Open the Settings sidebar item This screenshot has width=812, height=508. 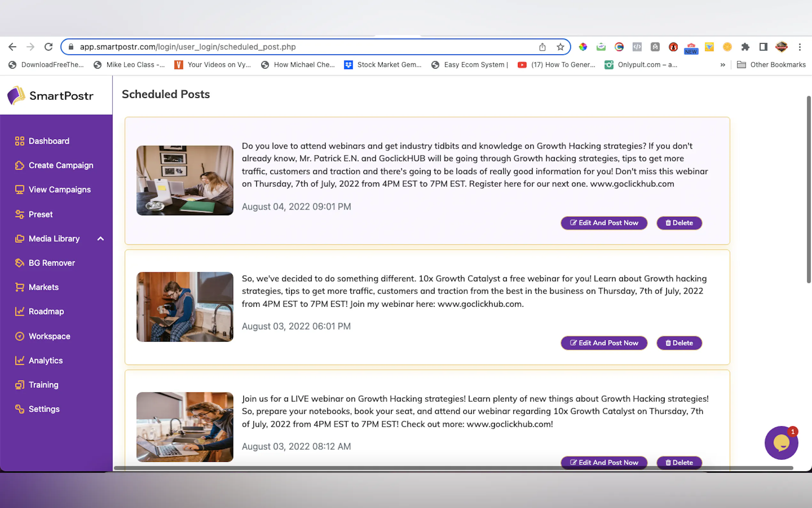click(44, 409)
